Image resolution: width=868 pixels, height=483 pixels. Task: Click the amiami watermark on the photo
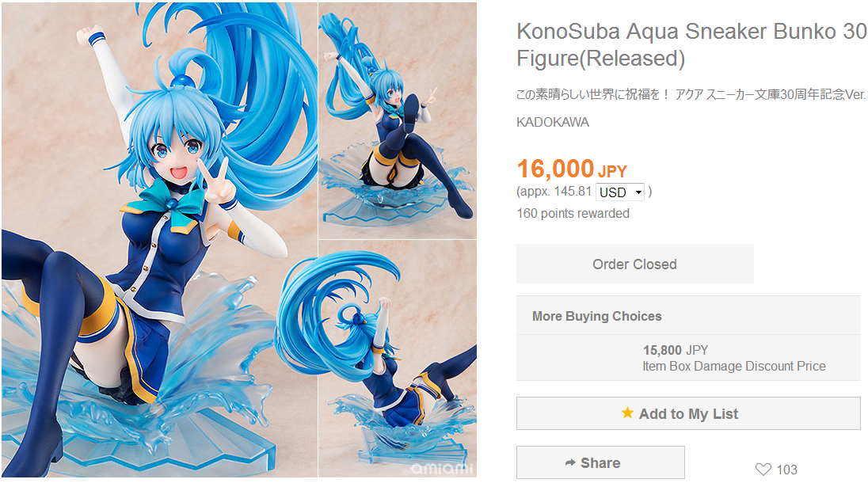click(x=440, y=470)
